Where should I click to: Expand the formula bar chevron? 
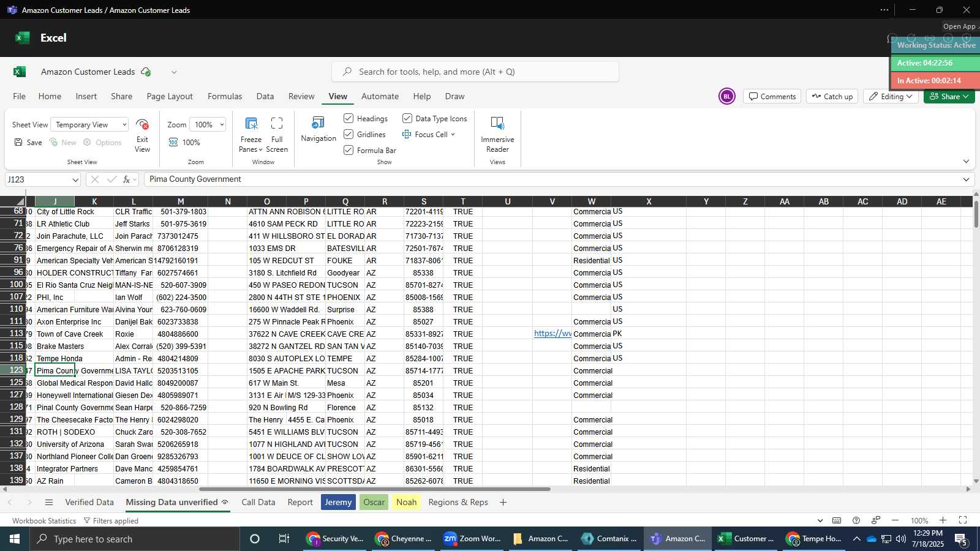click(x=966, y=179)
